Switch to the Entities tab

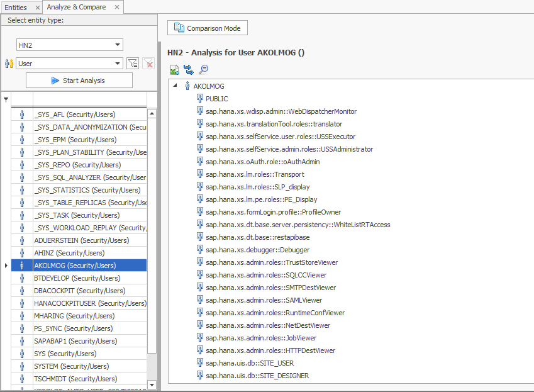tap(16, 8)
